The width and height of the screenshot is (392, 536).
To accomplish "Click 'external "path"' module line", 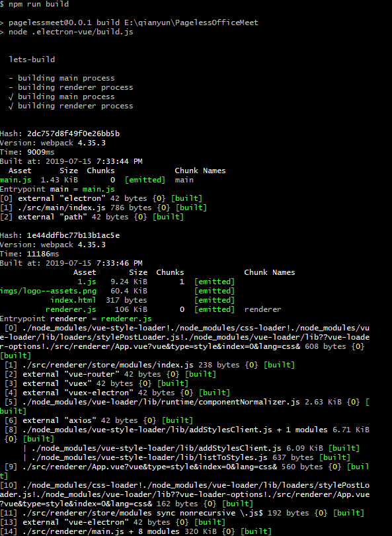I will click(92, 217).
